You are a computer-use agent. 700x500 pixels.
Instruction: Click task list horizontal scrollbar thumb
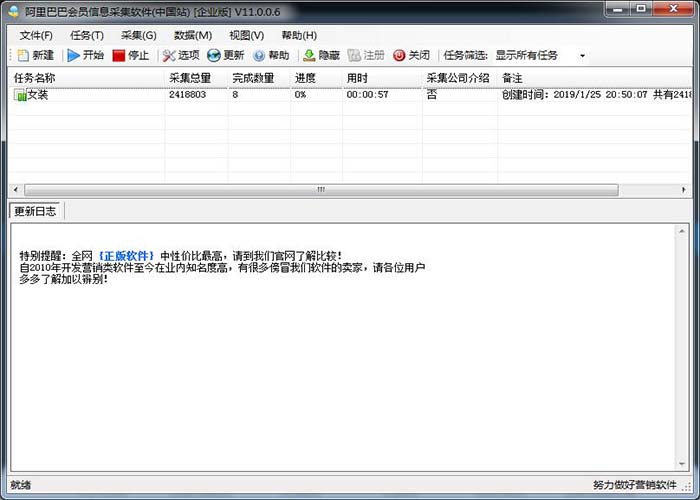pyautogui.click(x=321, y=190)
